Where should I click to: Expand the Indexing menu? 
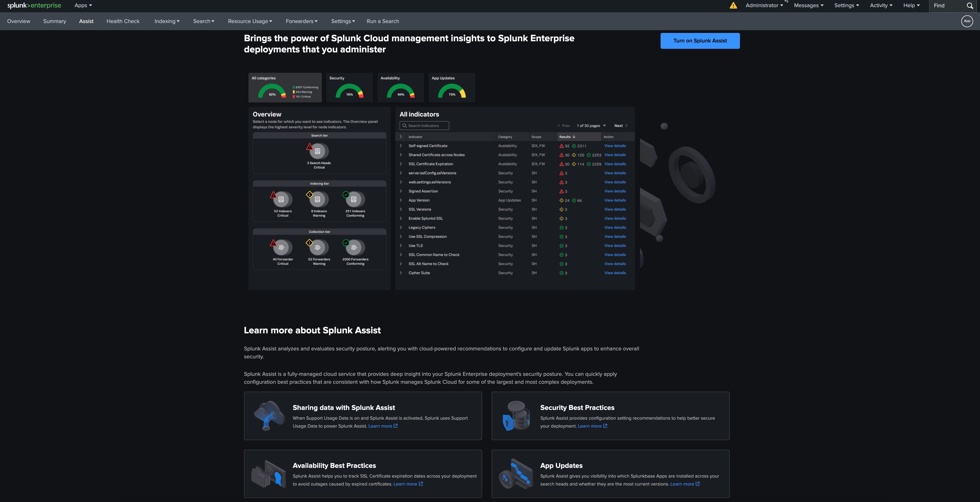[167, 21]
